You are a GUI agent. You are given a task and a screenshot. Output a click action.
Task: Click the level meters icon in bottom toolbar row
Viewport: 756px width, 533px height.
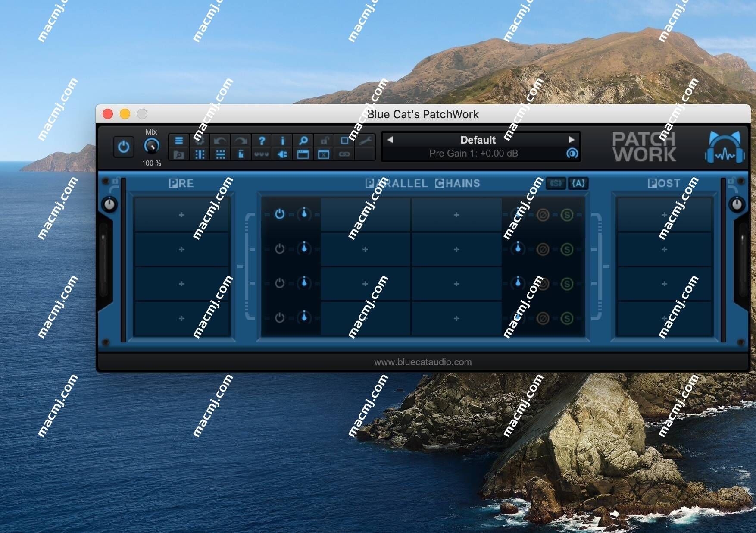point(241,154)
